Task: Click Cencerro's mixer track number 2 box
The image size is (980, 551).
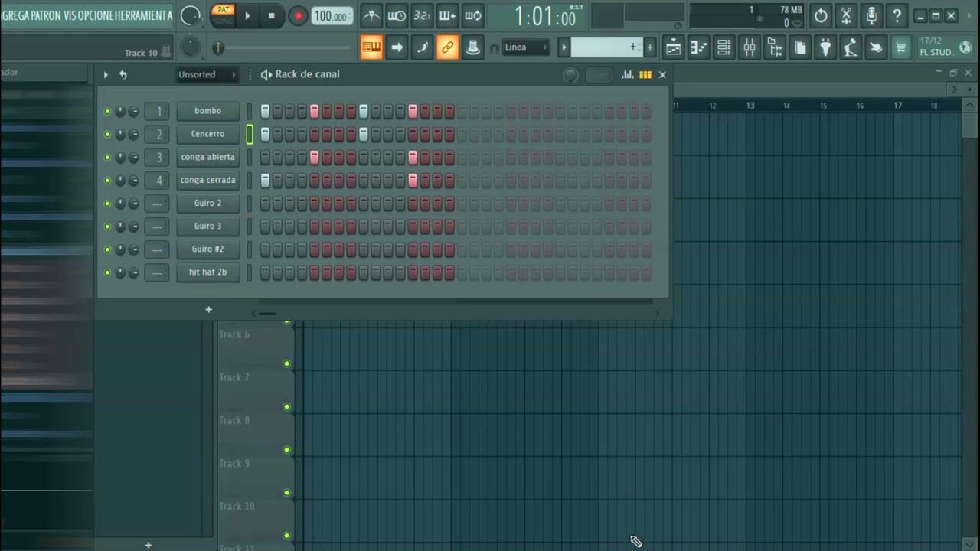Action: pos(157,134)
